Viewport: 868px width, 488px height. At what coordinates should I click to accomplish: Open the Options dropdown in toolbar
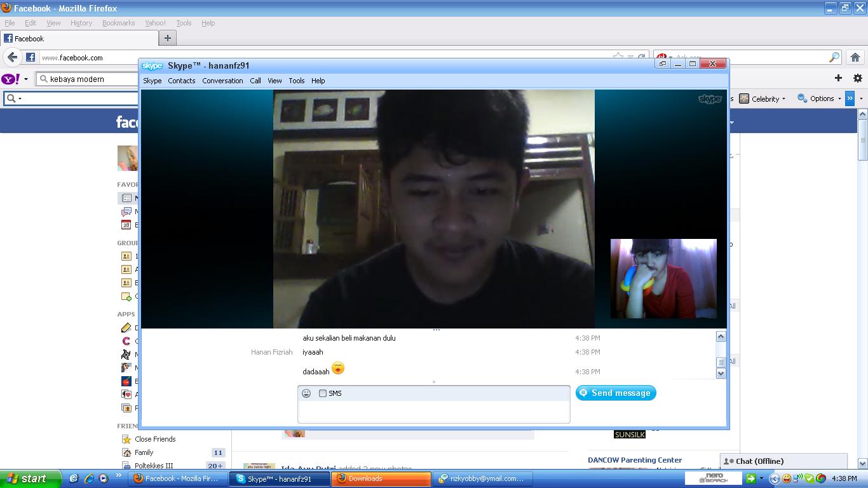click(x=819, y=98)
